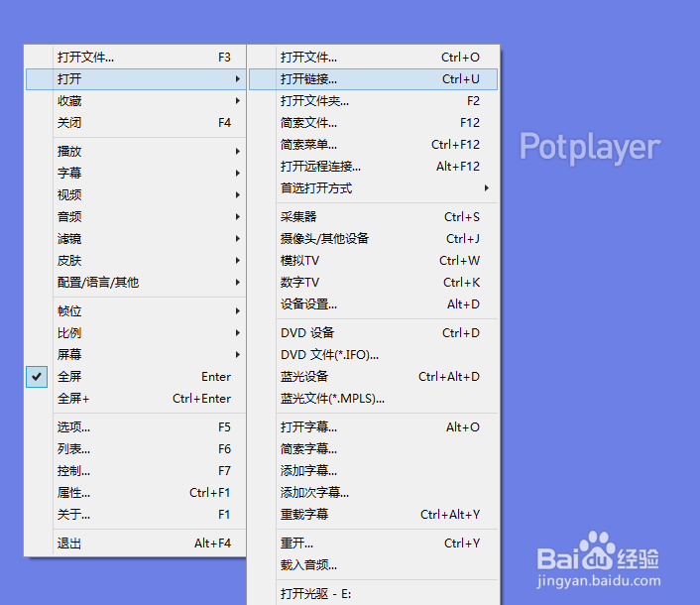Viewport: 700px width, 605px height.
Task: Choose 打开文件... with F3 shortcut
Action: pyautogui.click(x=136, y=58)
